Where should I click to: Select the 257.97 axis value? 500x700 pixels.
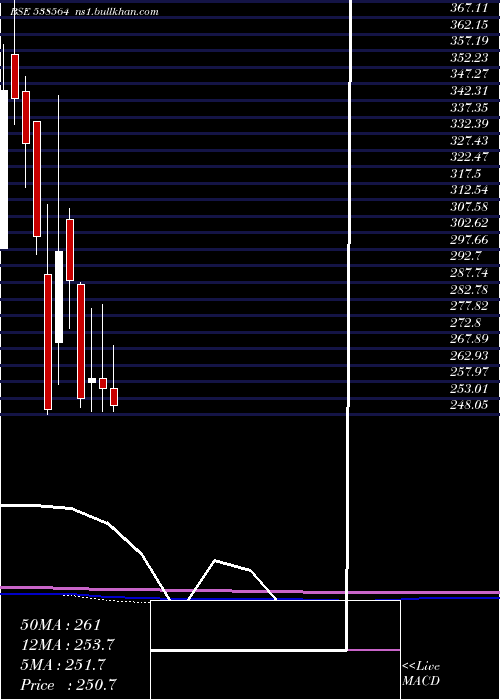(x=469, y=372)
